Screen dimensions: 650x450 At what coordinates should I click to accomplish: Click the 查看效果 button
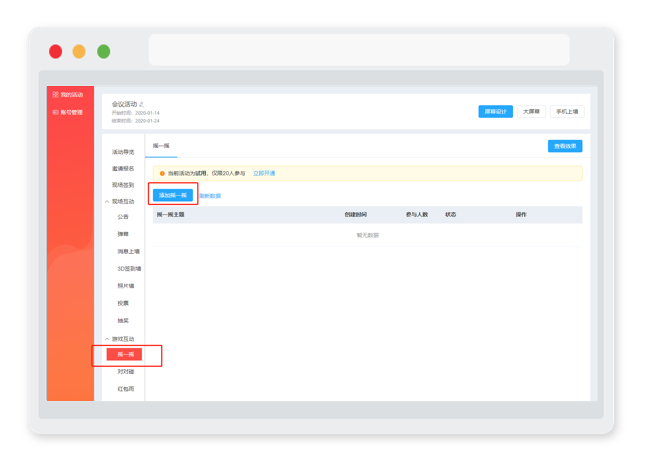[565, 146]
